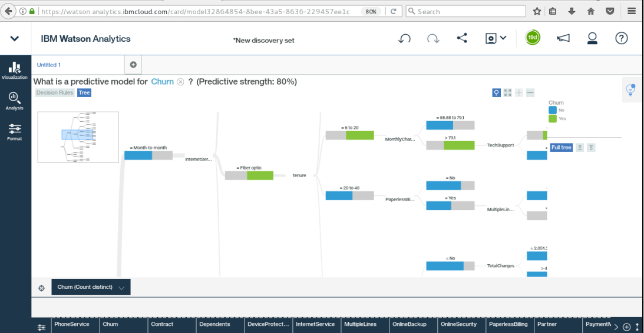Expand the top-left chevron menu

tap(15, 39)
